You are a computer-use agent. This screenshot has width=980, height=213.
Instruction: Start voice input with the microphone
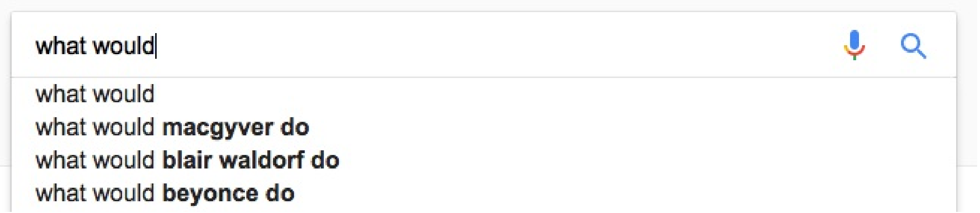pyautogui.click(x=854, y=45)
